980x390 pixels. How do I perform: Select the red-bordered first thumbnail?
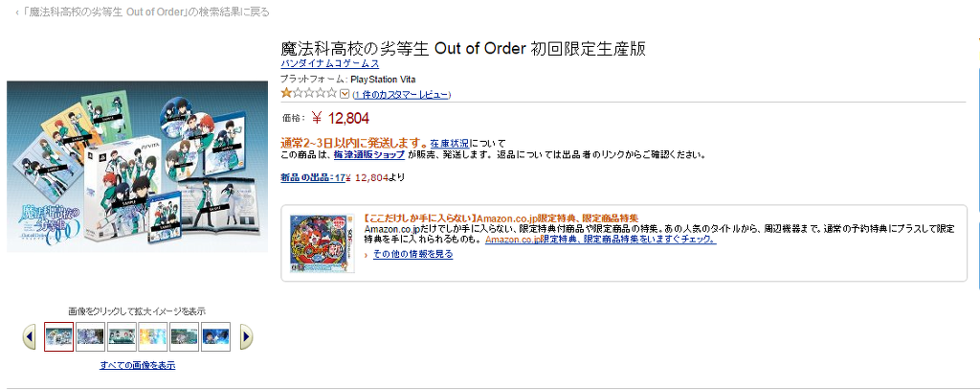click(58, 336)
